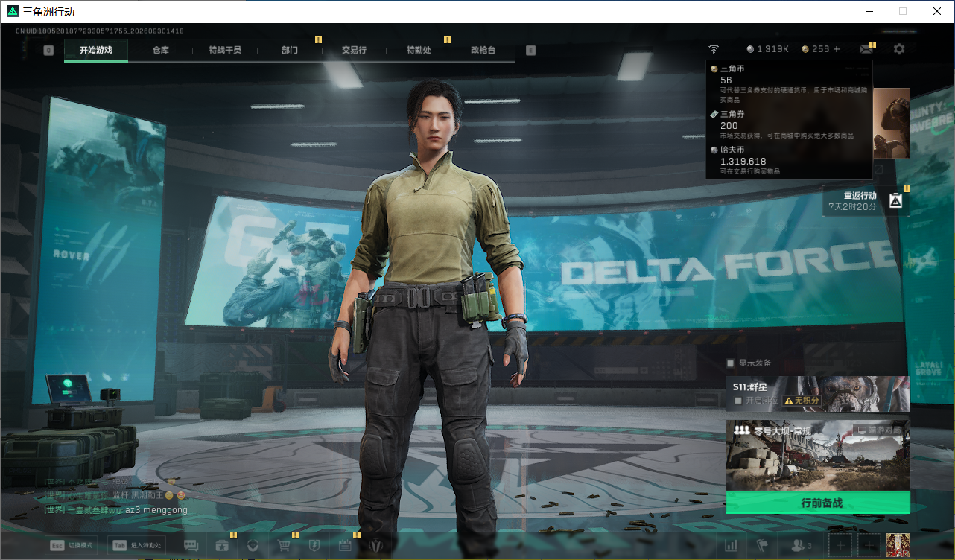Viewport: 955px width, 560px height.
Task: Open the 部门 tab
Action: 290,50
